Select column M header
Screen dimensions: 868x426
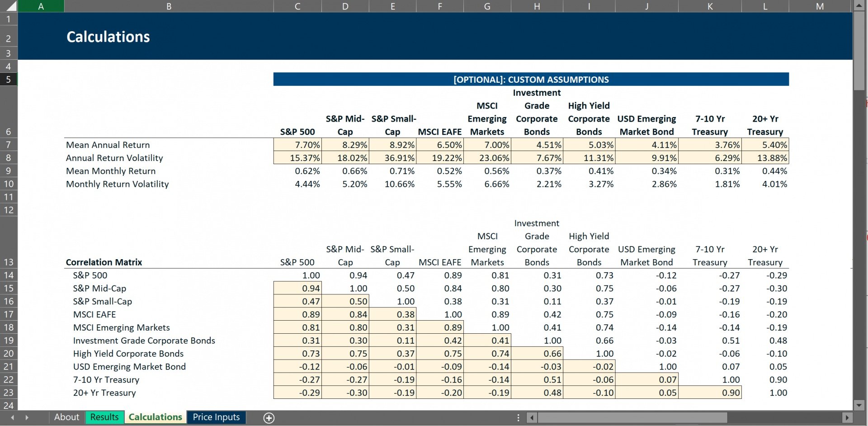click(x=820, y=6)
